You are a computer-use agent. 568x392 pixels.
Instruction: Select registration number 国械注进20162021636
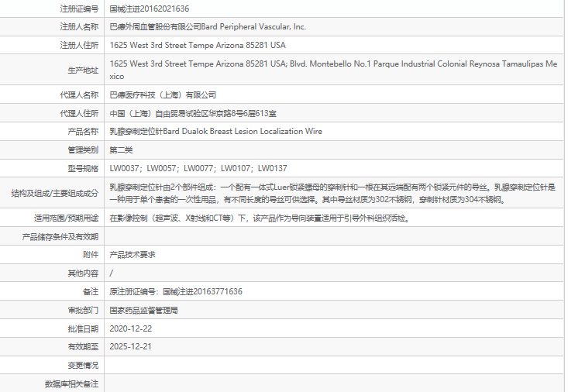pyautogui.click(x=150, y=9)
